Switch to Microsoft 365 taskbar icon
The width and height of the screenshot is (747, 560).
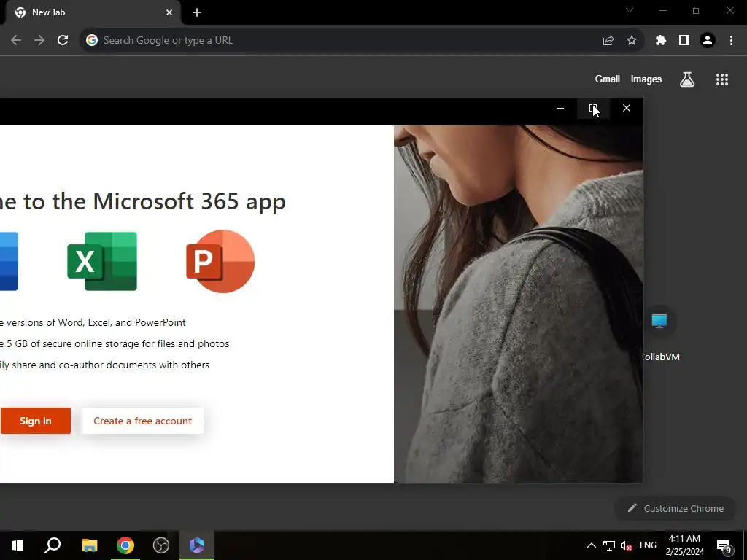click(197, 545)
